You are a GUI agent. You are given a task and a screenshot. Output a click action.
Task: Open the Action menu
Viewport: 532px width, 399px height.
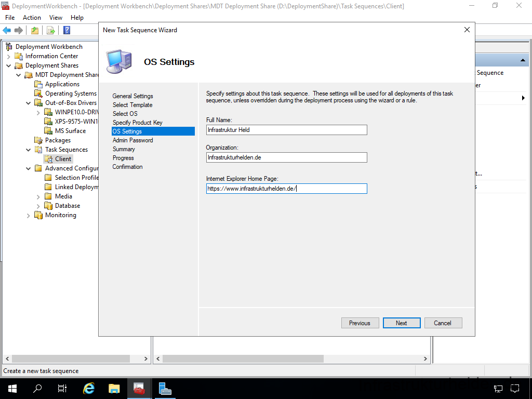coord(32,18)
